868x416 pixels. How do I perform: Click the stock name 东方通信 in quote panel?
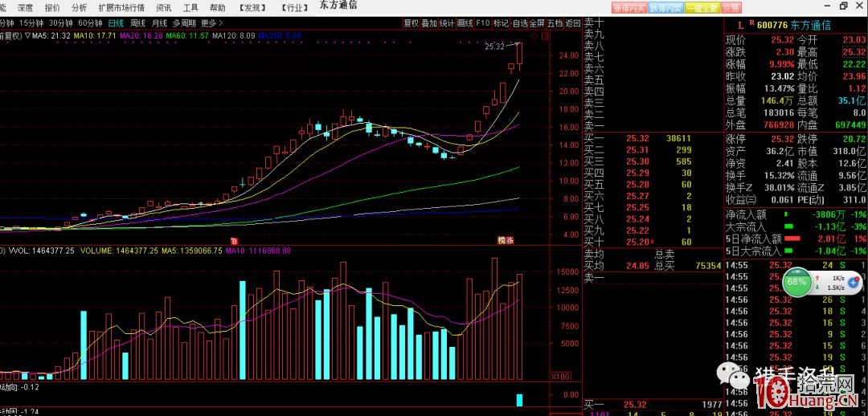coord(810,26)
